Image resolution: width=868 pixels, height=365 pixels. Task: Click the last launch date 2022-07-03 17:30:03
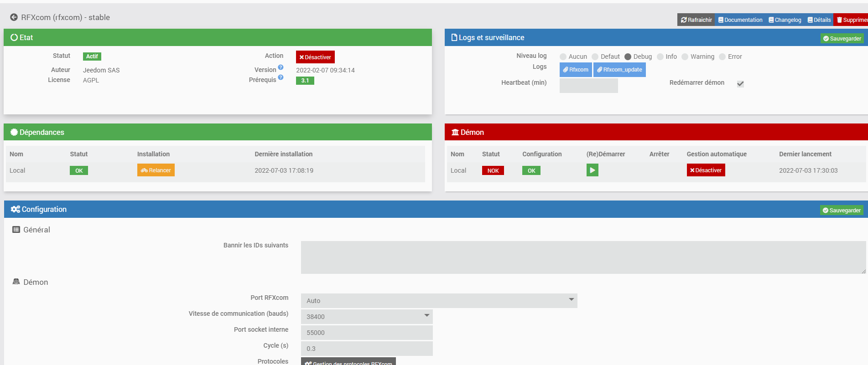[808, 170]
